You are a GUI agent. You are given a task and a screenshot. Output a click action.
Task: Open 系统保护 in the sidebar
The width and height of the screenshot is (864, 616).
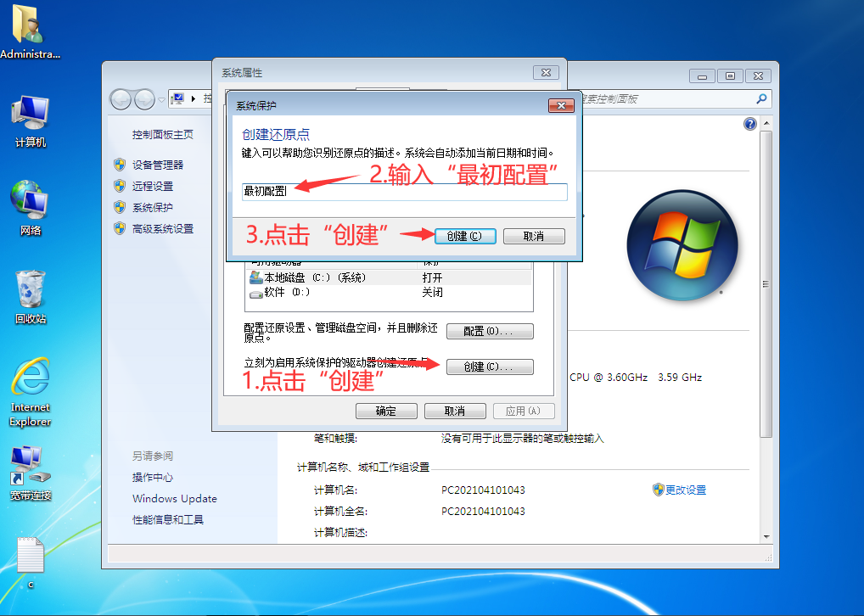click(153, 208)
